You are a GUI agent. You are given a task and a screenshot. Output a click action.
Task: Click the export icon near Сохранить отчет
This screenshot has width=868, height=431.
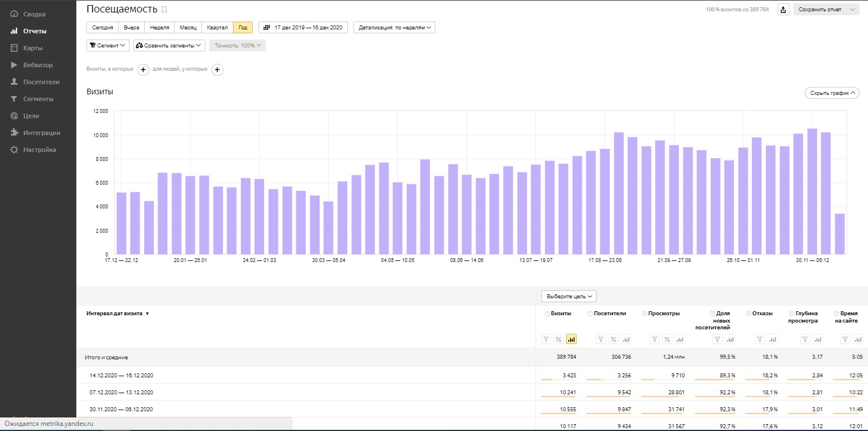[783, 10]
